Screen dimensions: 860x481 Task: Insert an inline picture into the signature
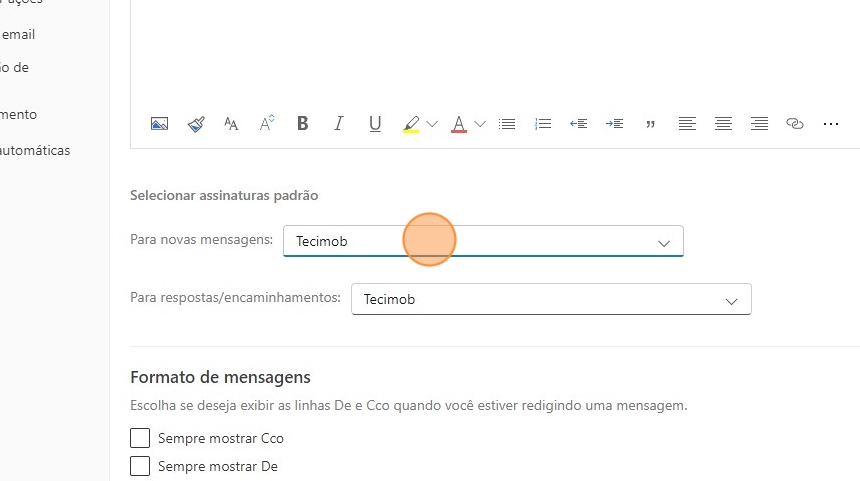159,124
